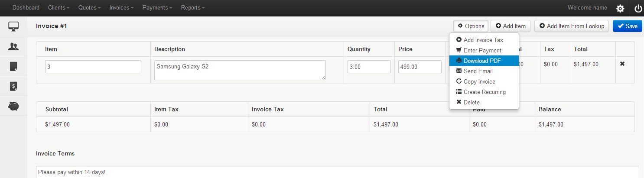Click Enter Payment menu option
The width and height of the screenshot is (644, 178).
tap(482, 50)
